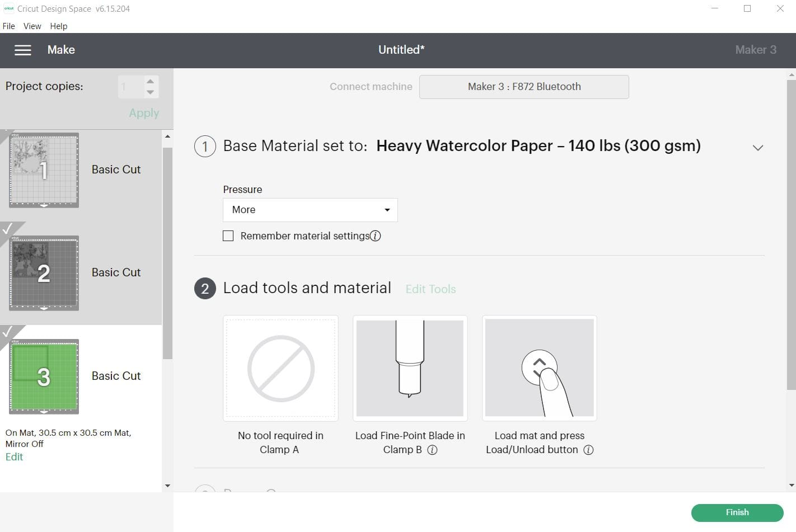Click the Load/Unload button illustration
796x532 pixels.
point(539,368)
